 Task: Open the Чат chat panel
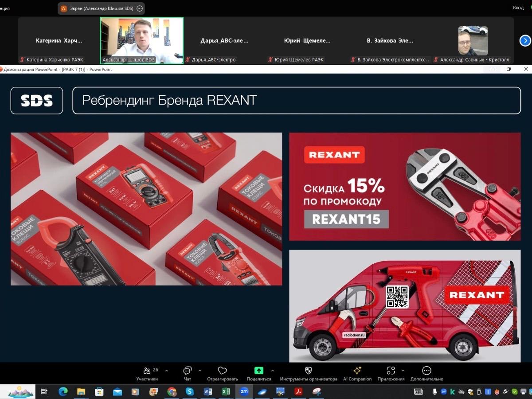coord(187,374)
